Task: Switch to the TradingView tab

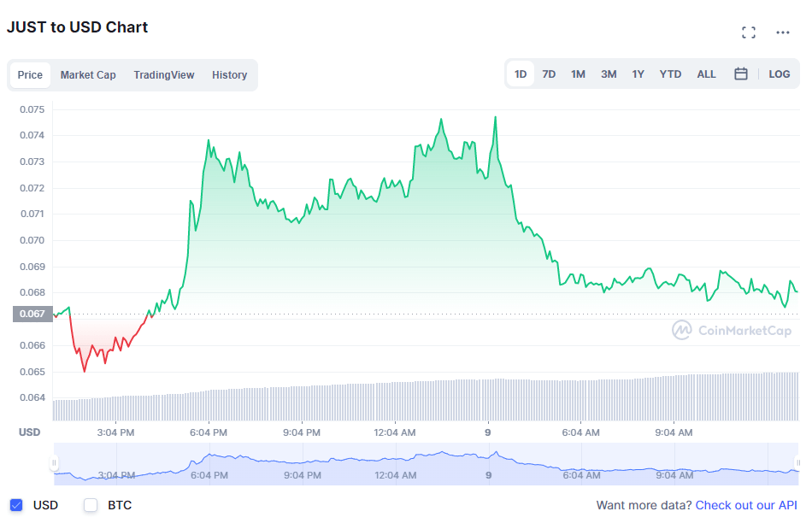Action: (x=163, y=75)
